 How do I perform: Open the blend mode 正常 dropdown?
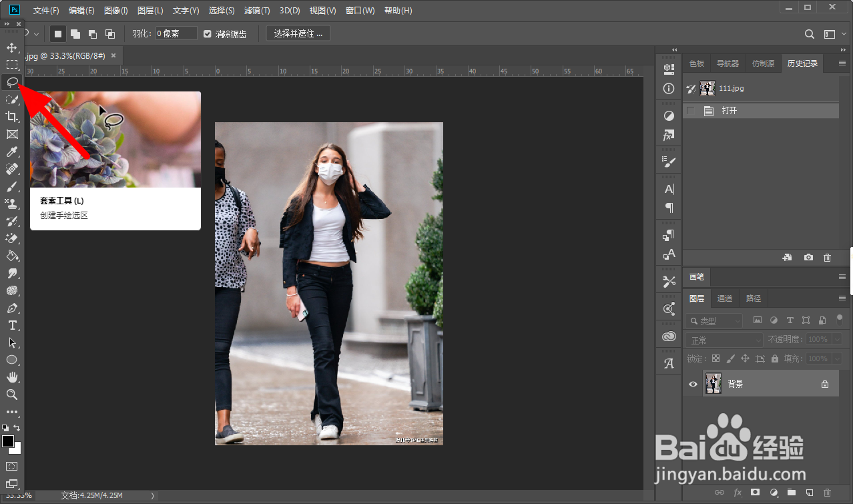tap(724, 340)
